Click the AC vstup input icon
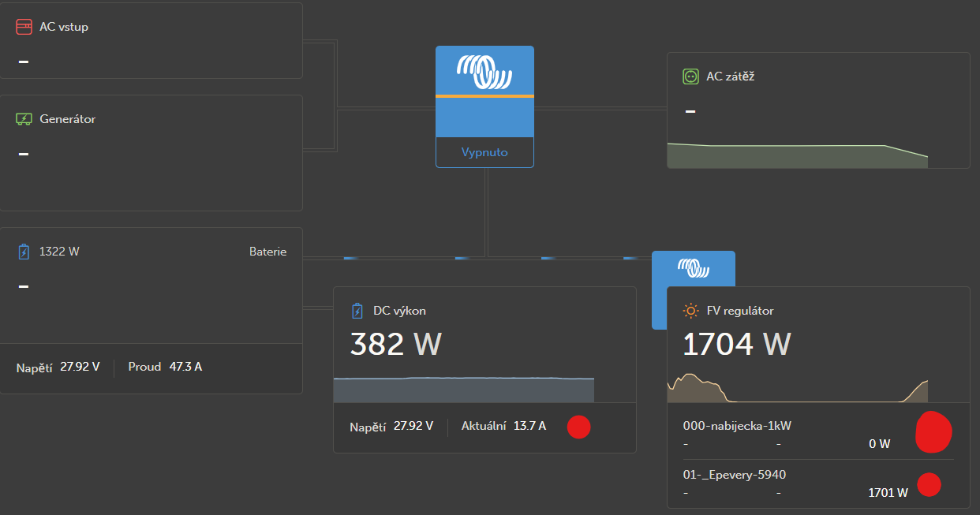The width and height of the screenshot is (980, 515). click(24, 28)
